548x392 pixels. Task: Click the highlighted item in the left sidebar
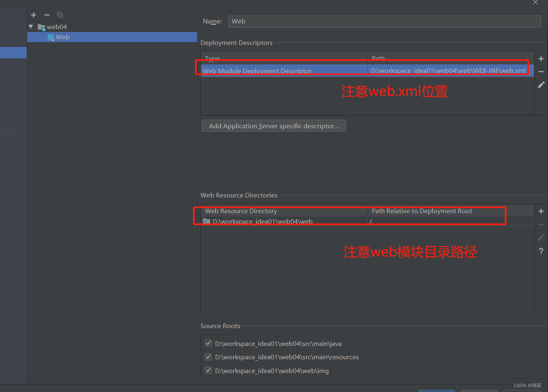[13, 53]
